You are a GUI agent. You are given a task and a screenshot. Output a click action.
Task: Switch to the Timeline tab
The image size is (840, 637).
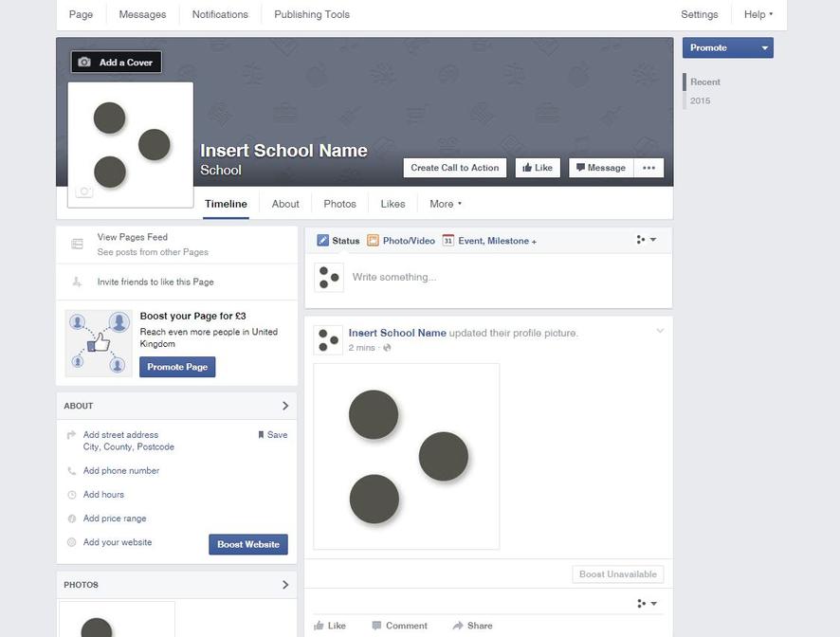226,204
